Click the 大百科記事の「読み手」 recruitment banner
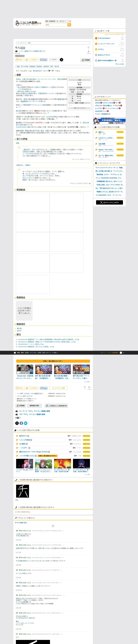Screen dimensions: 138x644 109,121
